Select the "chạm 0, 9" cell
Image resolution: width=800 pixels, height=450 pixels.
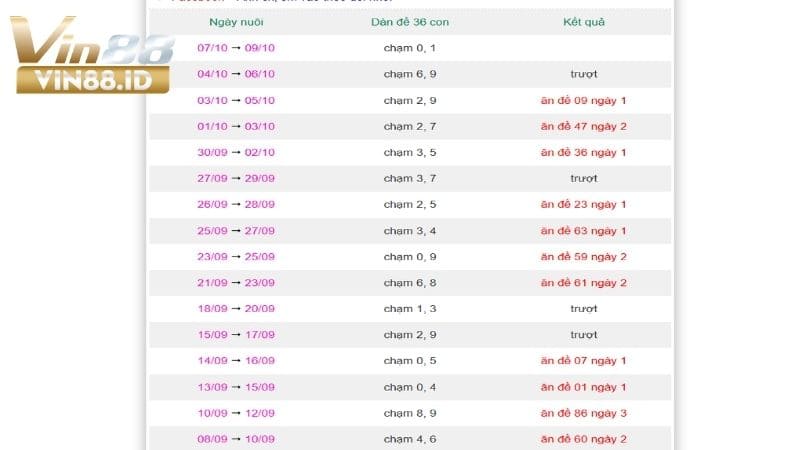coord(409,257)
